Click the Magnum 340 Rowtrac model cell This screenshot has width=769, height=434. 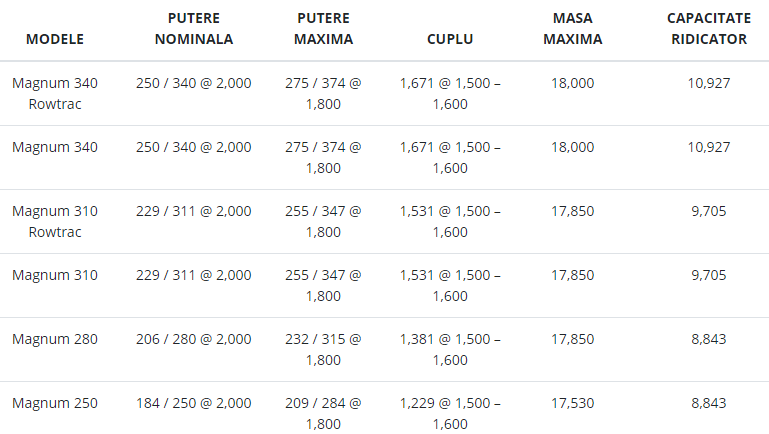tap(55, 94)
